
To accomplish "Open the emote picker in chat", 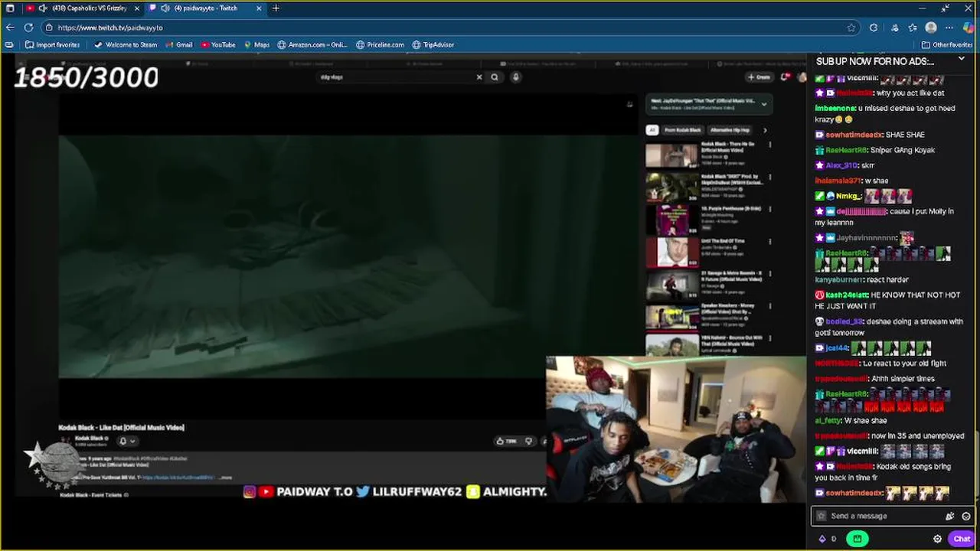I will pyautogui.click(x=966, y=516).
